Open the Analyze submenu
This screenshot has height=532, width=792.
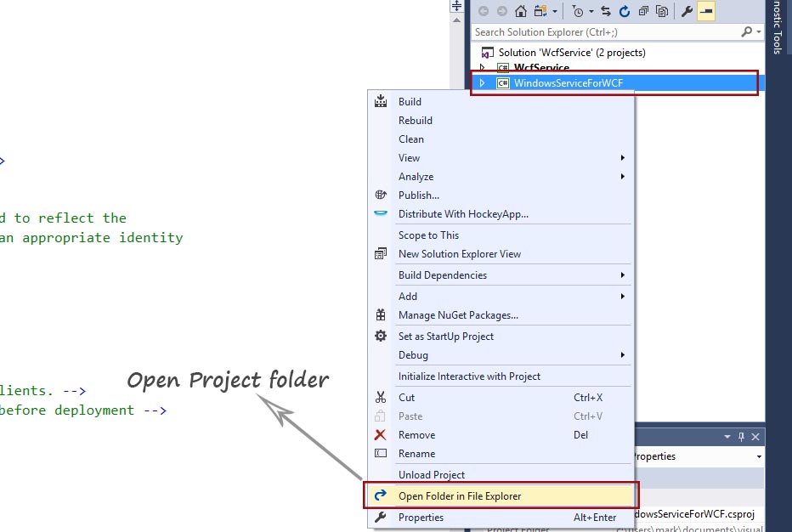coord(500,176)
